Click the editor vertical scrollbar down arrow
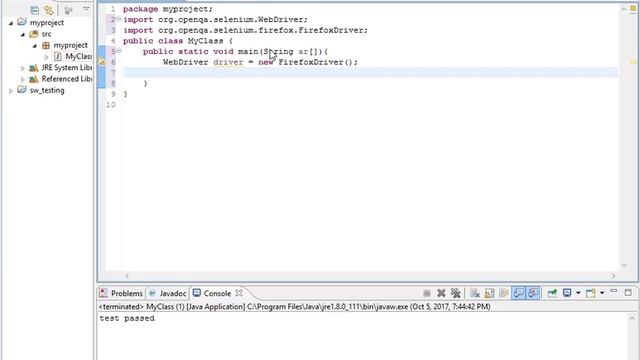The image size is (640, 360). [624, 266]
